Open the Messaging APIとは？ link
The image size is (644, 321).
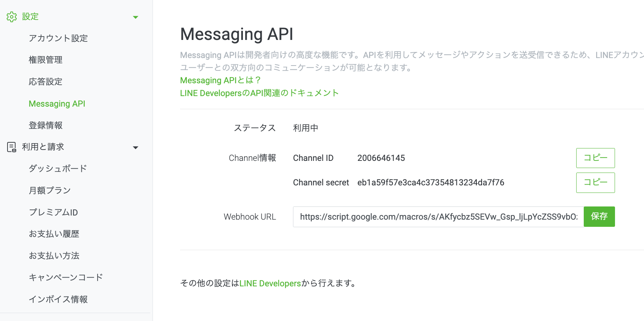pyautogui.click(x=220, y=80)
